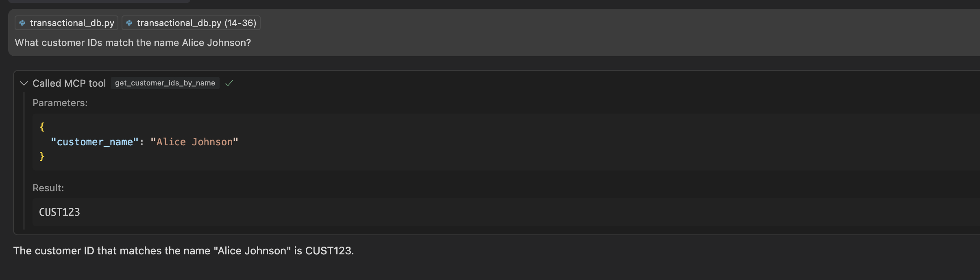Select the Python file icon in the attachments row
The image size is (980, 280).
pos(22,23)
